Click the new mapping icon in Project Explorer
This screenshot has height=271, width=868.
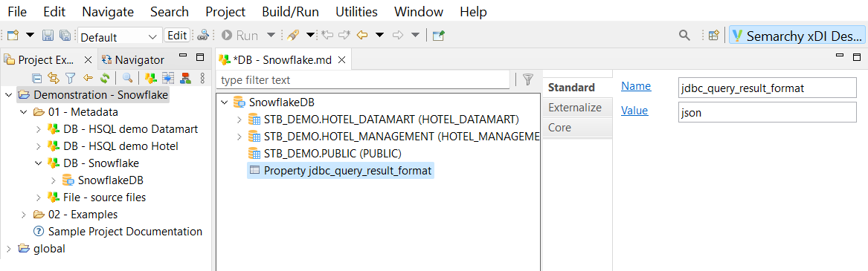tap(168, 78)
